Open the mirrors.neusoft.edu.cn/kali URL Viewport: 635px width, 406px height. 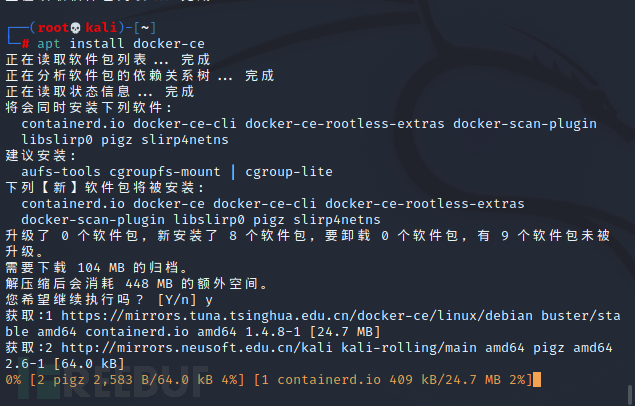pos(197,348)
